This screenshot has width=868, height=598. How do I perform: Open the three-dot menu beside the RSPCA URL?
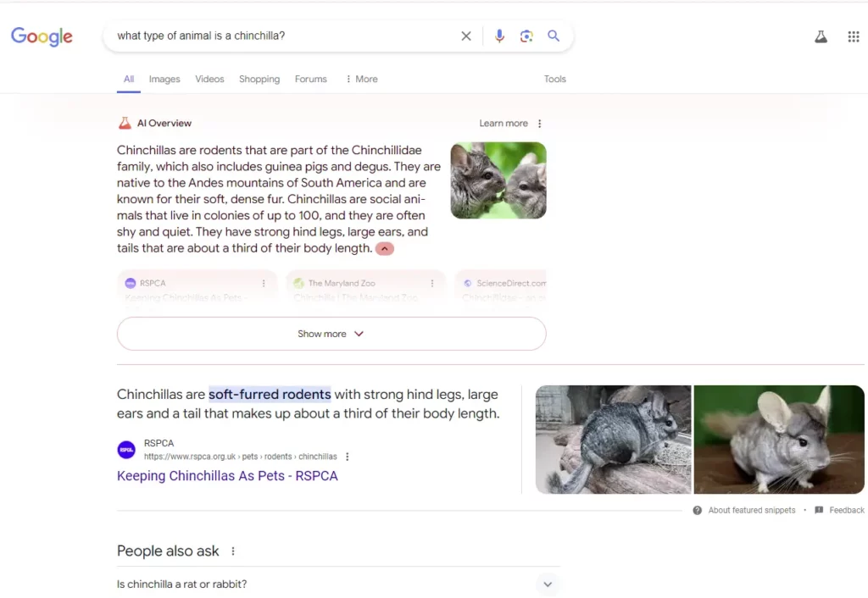347,457
